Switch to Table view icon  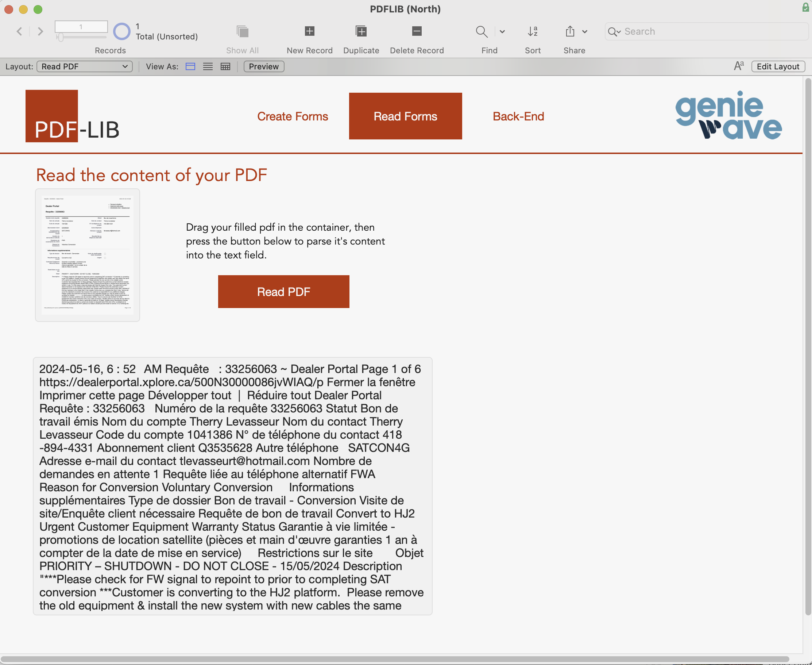click(x=225, y=67)
